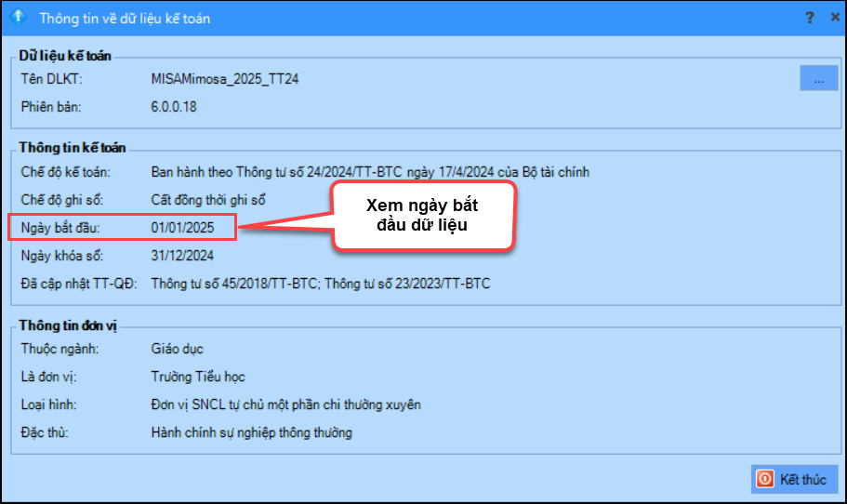The width and height of the screenshot is (847, 504).
Task: Click the Xem ngày bắt đầu dữ liệu callout
Action: [x=422, y=215]
